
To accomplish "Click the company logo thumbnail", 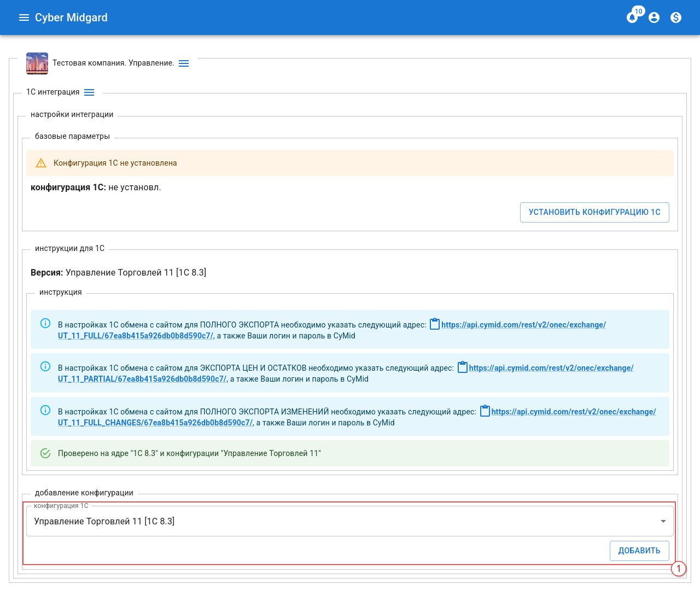I will coord(37,63).
